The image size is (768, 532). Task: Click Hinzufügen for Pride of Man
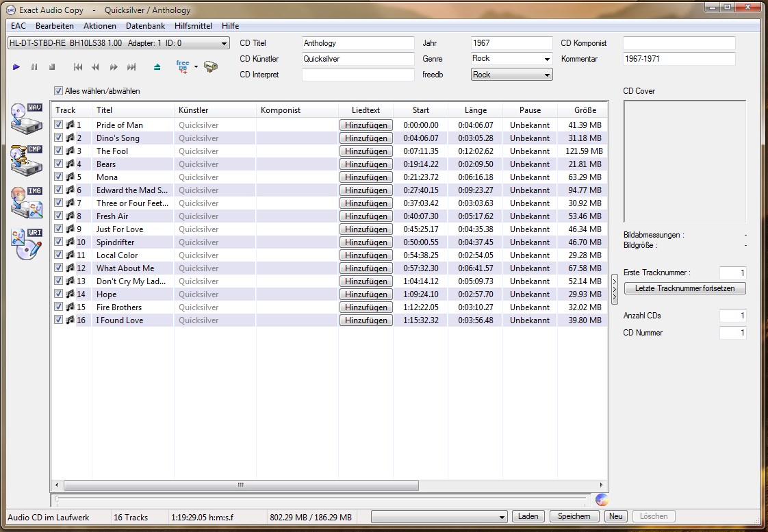pyautogui.click(x=366, y=125)
